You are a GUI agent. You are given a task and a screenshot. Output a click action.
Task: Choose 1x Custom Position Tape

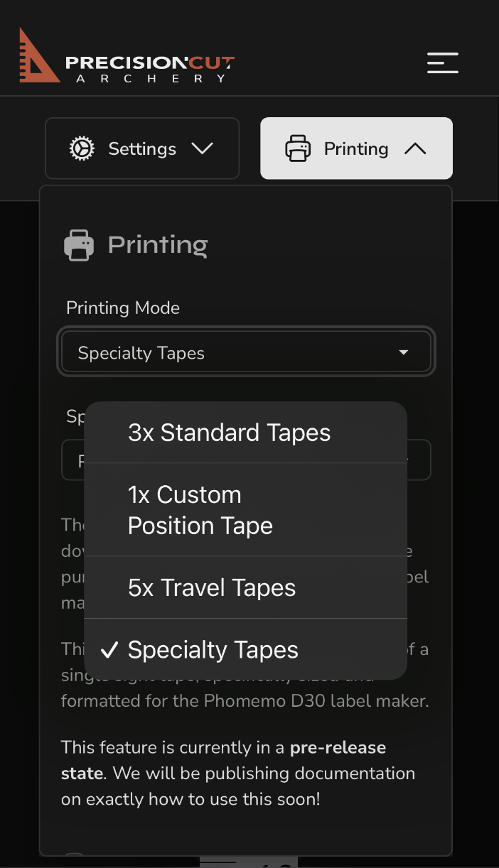(246, 510)
